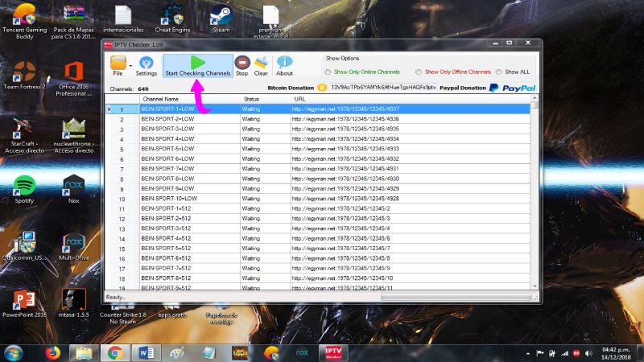644x362 pixels.
Task: Launch Spotify from desktop
Action: tap(24, 189)
